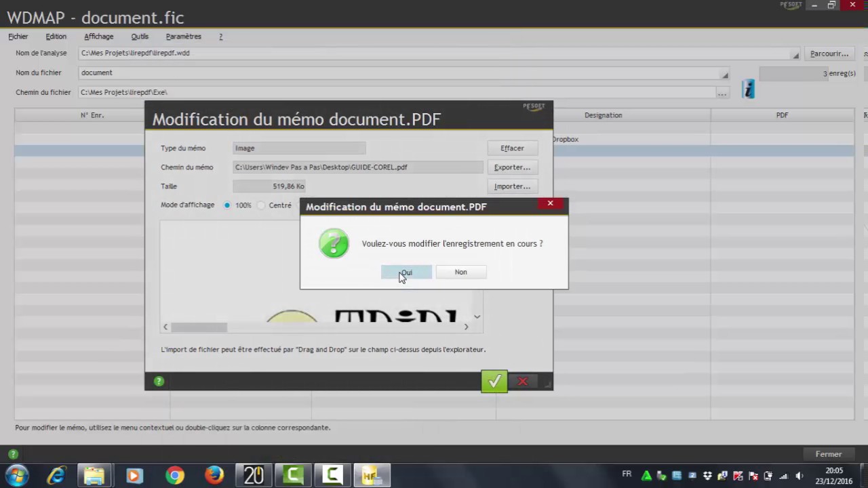Click the green help icon in the status bar

[13, 454]
